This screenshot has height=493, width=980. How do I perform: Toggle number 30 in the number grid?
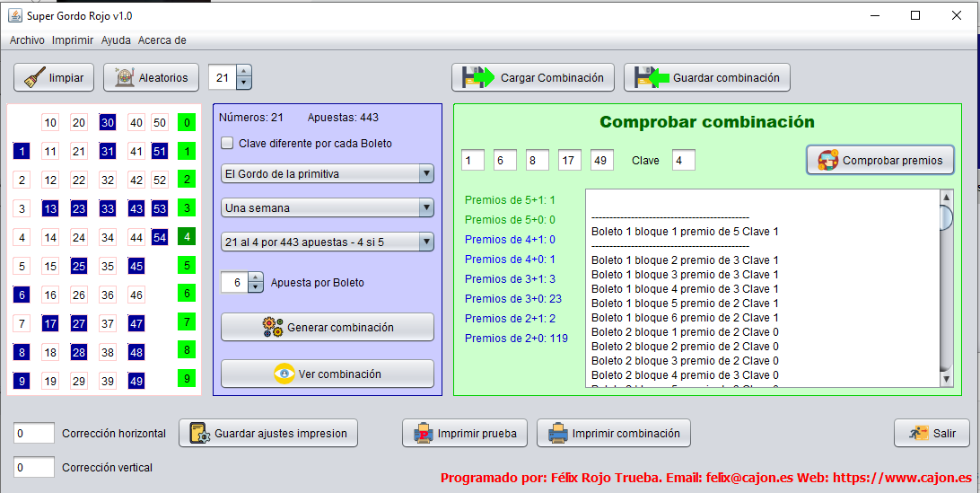pos(108,123)
